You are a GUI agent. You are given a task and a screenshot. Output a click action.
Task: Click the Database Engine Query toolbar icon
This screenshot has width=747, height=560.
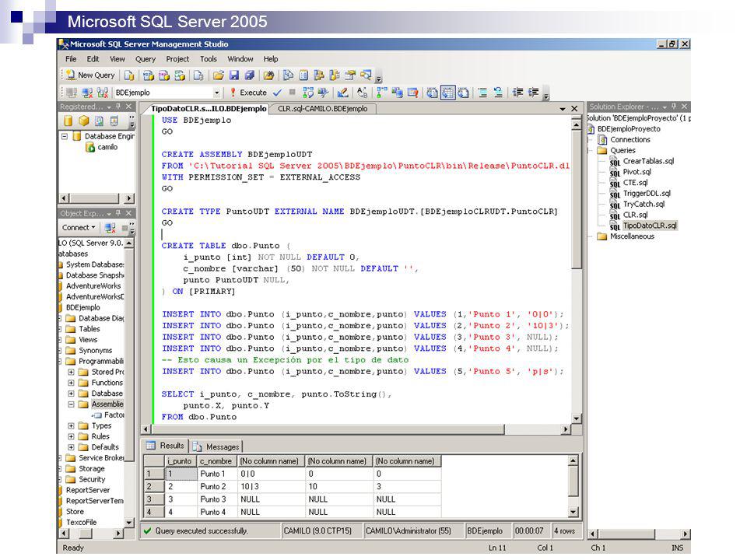129,75
